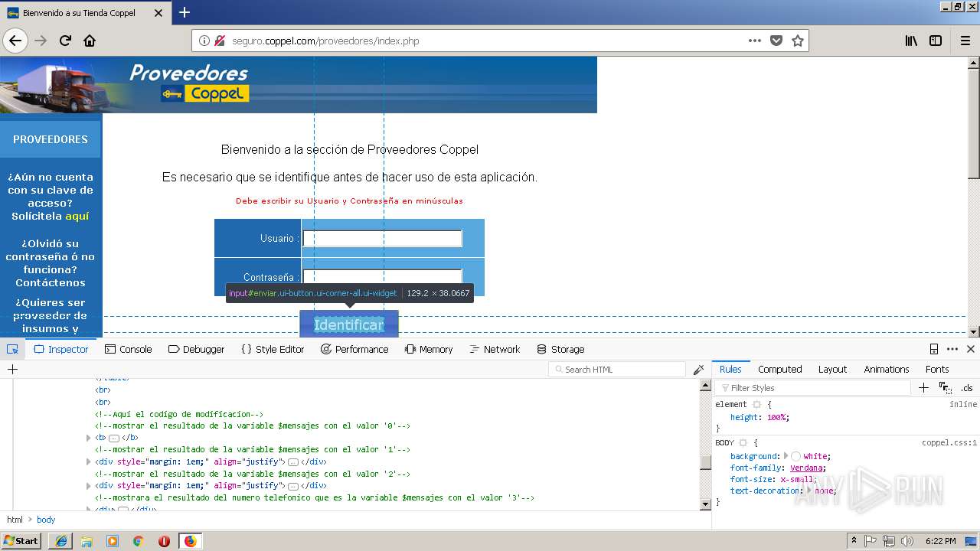Open the Firefox hamburger menu
Viewport: 980px width, 551px height.
click(965, 41)
